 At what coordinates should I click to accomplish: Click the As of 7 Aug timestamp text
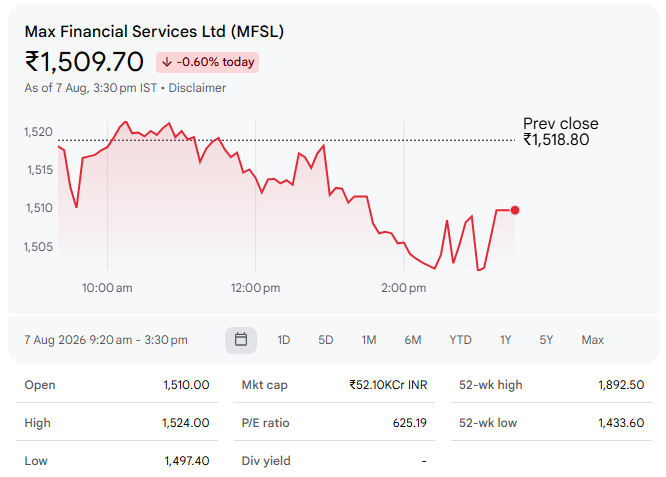tap(90, 88)
